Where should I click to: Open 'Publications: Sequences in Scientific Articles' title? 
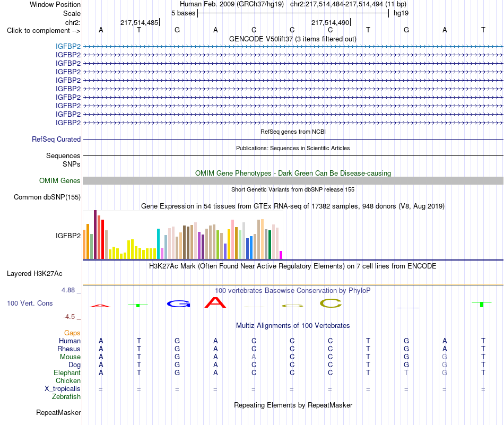pyautogui.click(x=293, y=148)
